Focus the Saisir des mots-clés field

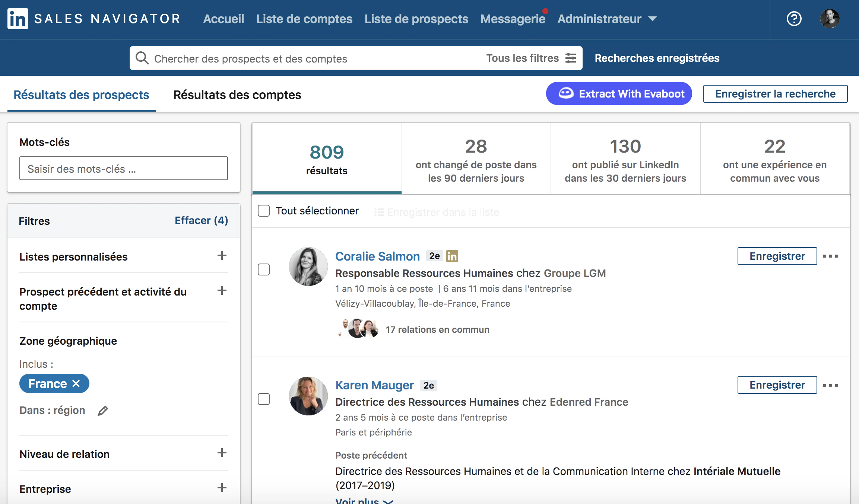[x=123, y=168]
